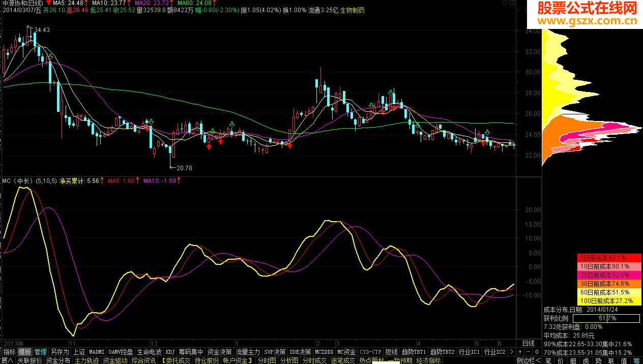Open the 指标 indicator tab
Screen dimensions: 643x364
9,352
